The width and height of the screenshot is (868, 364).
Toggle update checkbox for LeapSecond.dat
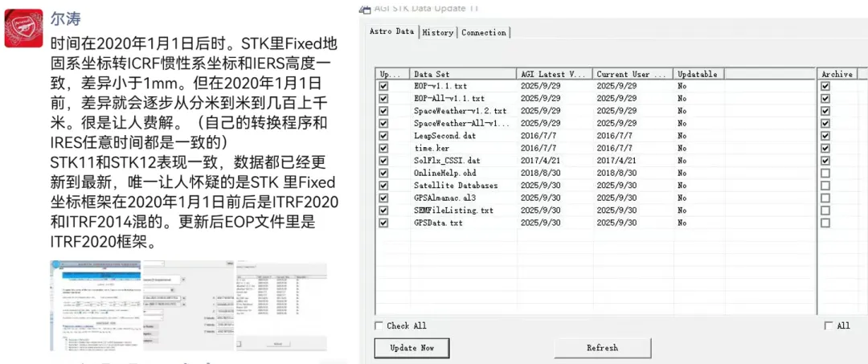(x=383, y=136)
